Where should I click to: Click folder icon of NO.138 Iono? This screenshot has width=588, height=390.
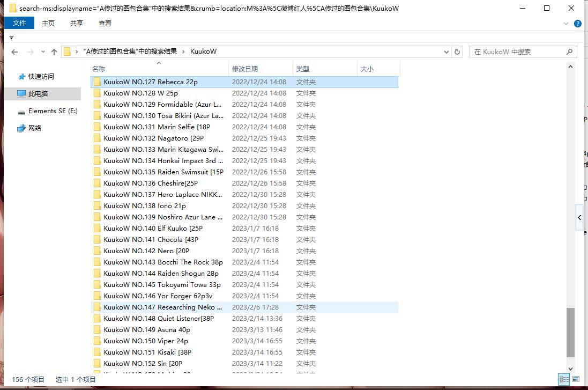point(97,205)
